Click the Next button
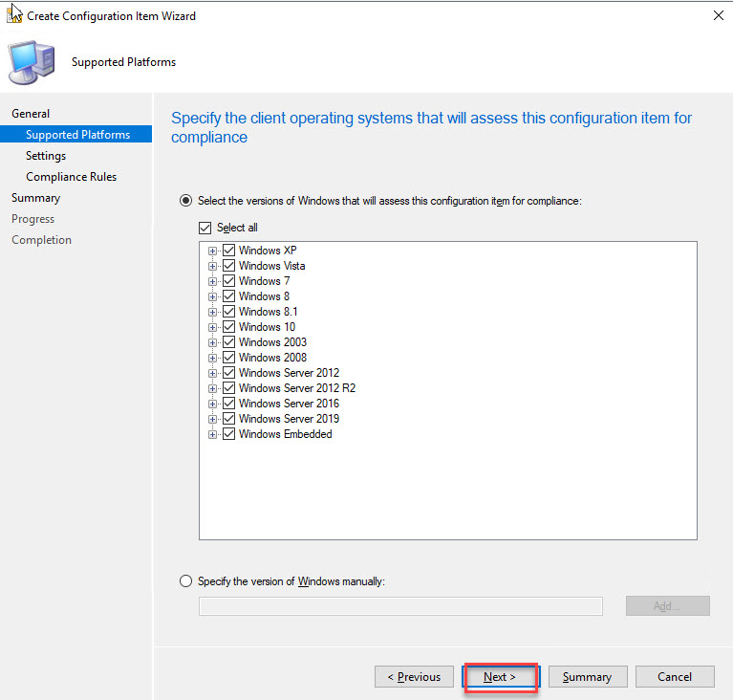This screenshot has height=700, width=733. (x=500, y=677)
